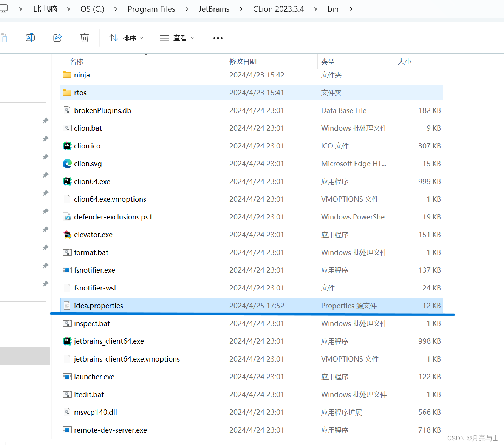The image size is (504, 445).
Task: Open the Sort (排序) dropdown
Action: click(x=126, y=38)
